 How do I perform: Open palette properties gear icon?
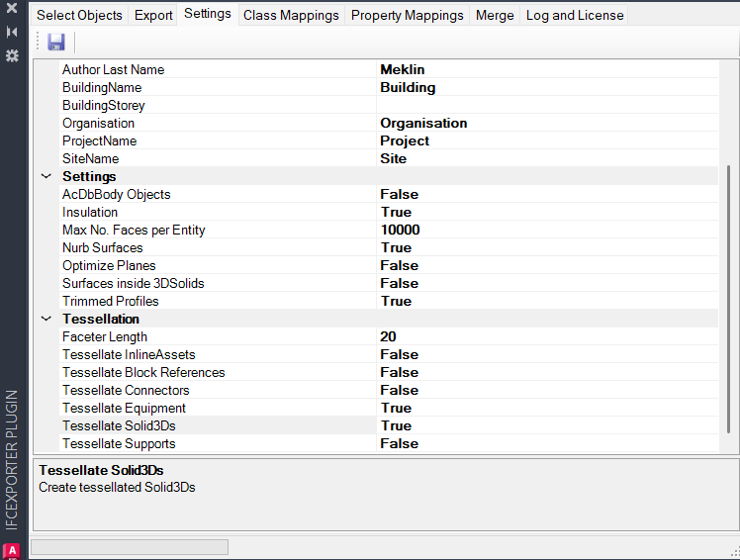coord(12,56)
